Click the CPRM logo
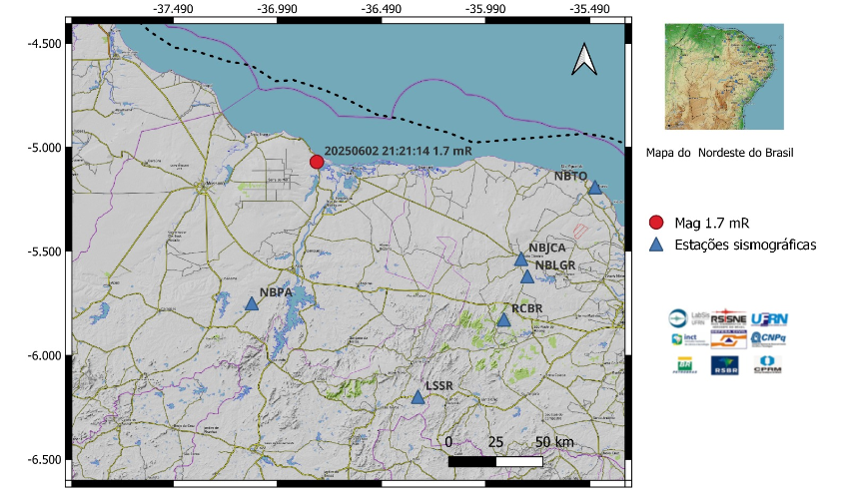The width and height of the screenshot is (849, 504). pyautogui.click(x=769, y=363)
